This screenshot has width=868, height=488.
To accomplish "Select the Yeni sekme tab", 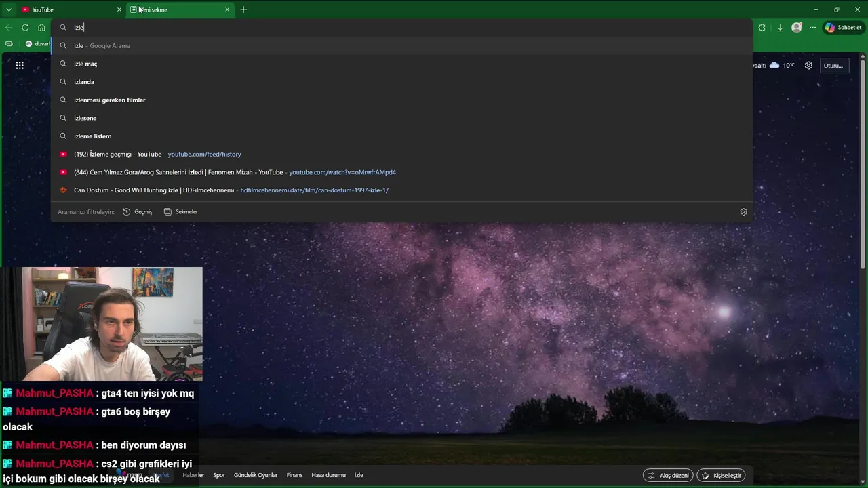I will tap(180, 9).
